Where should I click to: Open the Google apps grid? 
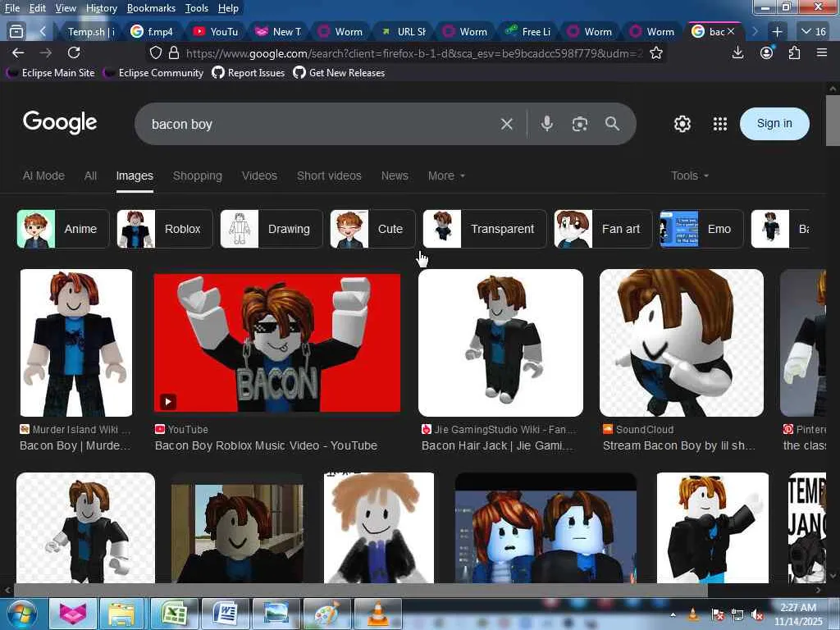point(720,124)
